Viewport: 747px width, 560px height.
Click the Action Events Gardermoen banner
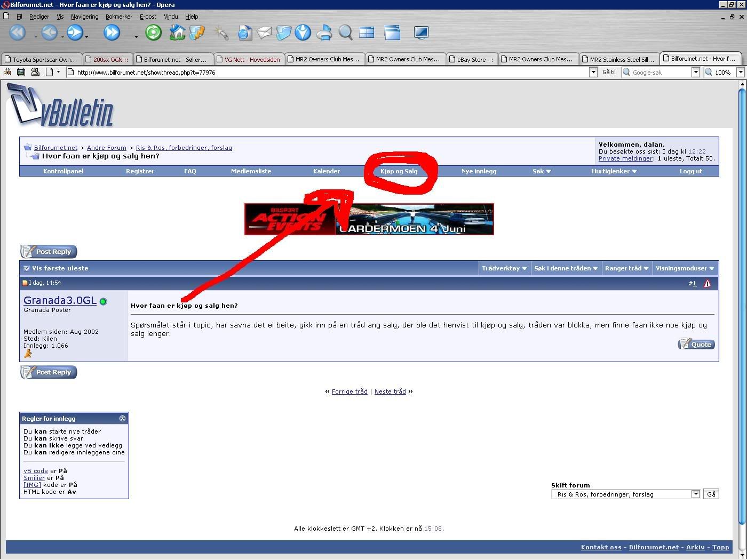pos(369,219)
